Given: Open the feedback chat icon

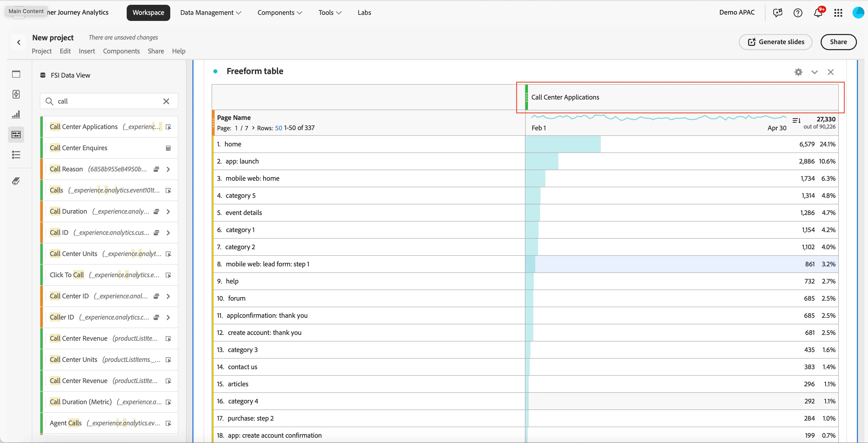Looking at the screenshot, I should coord(778,13).
